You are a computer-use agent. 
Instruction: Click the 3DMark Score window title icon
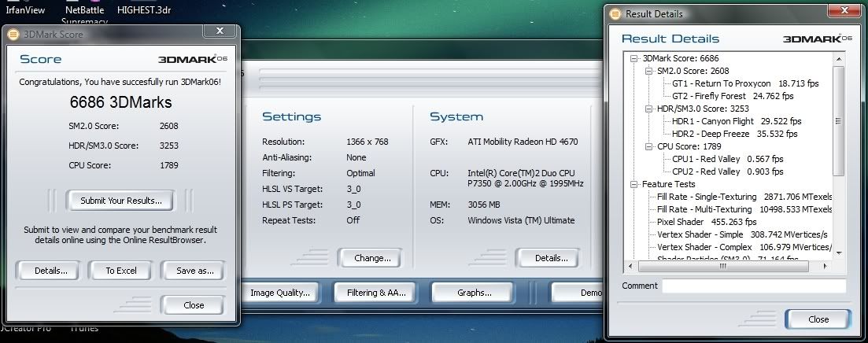click(13, 35)
